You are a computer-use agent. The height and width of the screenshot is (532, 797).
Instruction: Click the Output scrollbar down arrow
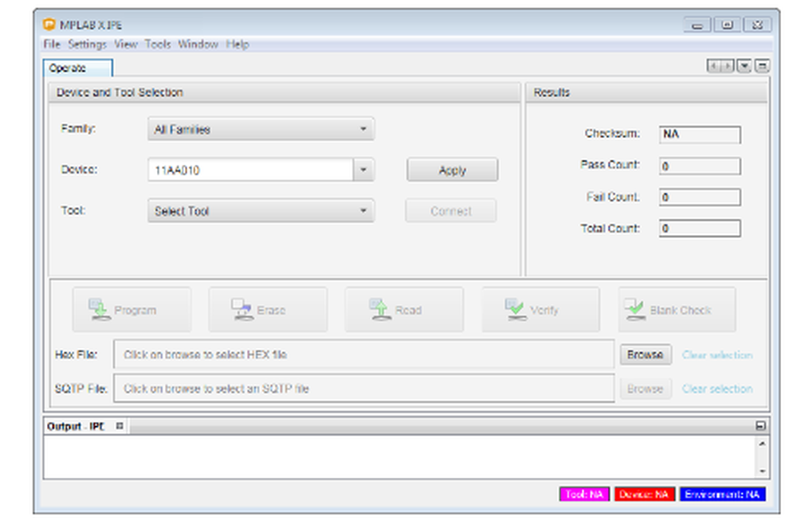click(x=762, y=471)
